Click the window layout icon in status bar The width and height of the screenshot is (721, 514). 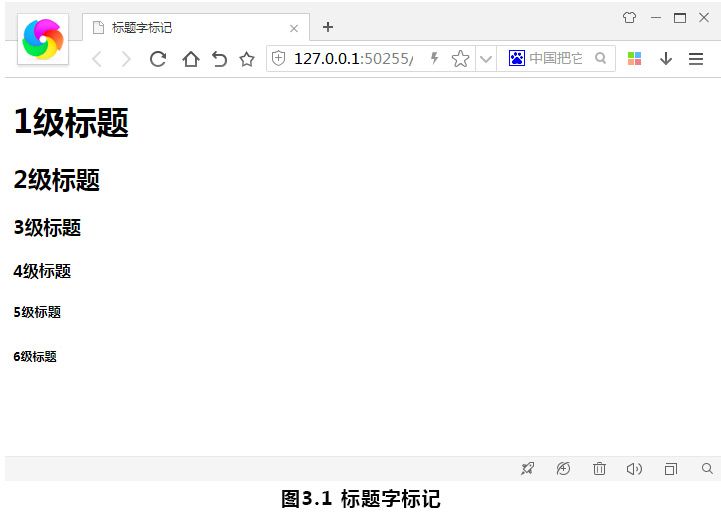click(x=671, y=469)
